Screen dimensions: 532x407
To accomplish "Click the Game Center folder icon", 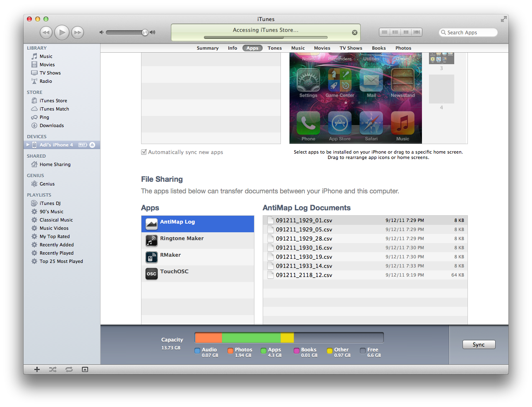I will (x=340, y=80).
